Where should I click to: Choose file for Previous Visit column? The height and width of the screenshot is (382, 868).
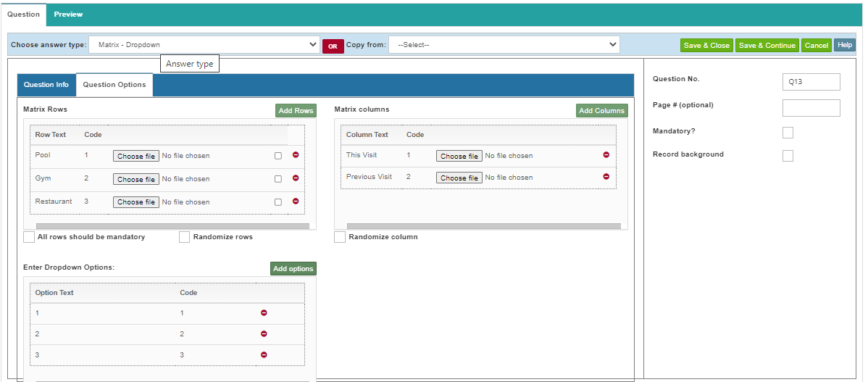pos(459,178)
